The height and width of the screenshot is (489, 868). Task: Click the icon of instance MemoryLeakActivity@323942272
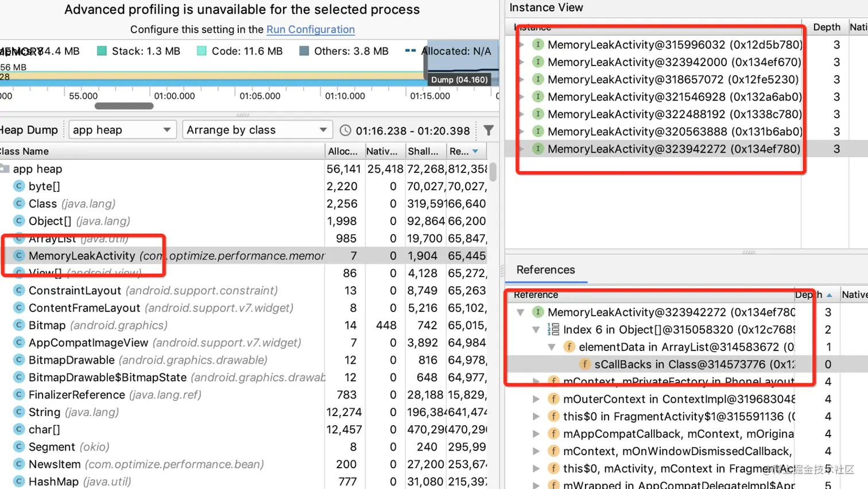click(538, 149)
